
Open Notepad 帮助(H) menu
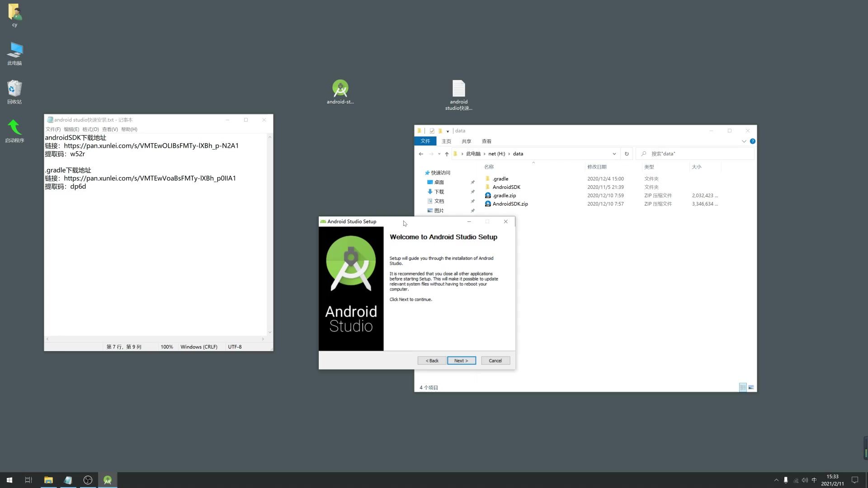click(129, 129)
